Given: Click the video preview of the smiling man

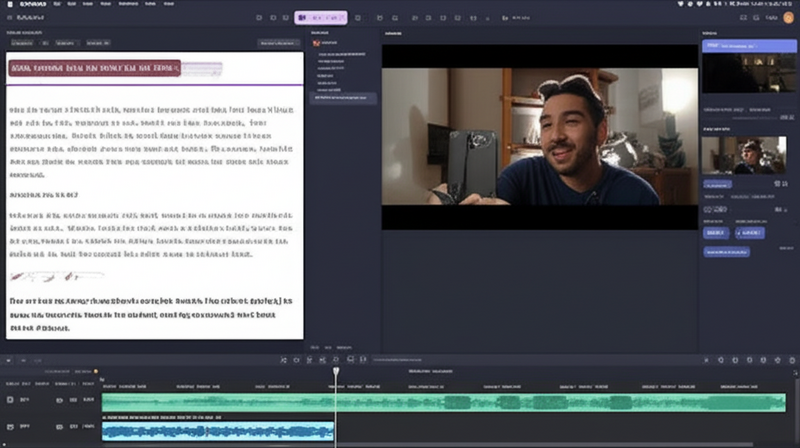Looking at the screenshot, I should (540, 137).
